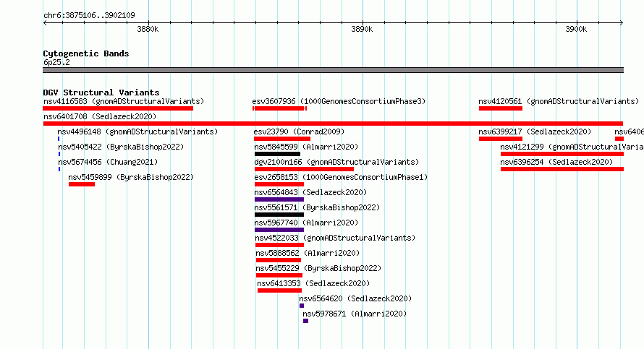Click the DGV Structural Variants track title
Image resolution: width=644 pixels, height=349 pixels.
point(101,92)
